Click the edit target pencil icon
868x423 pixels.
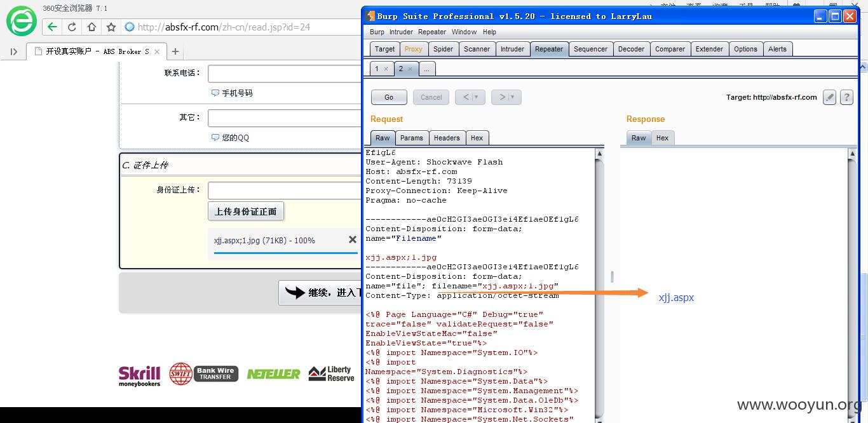[829, 97]
